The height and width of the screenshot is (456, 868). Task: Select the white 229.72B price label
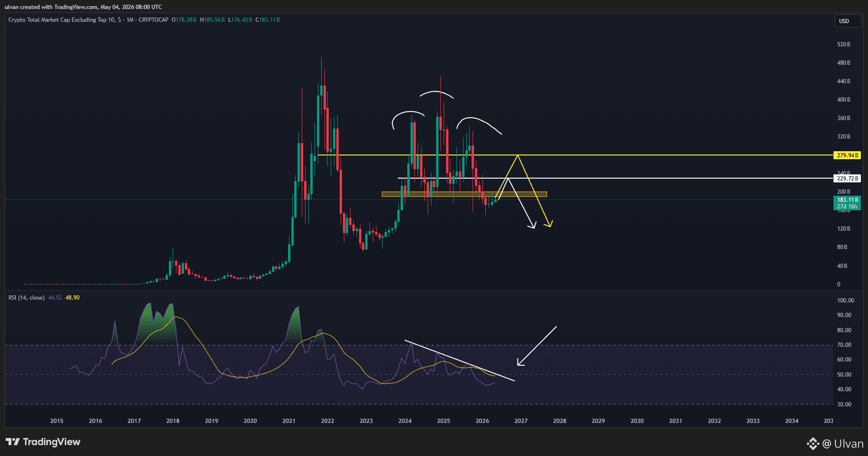(847, 179)
